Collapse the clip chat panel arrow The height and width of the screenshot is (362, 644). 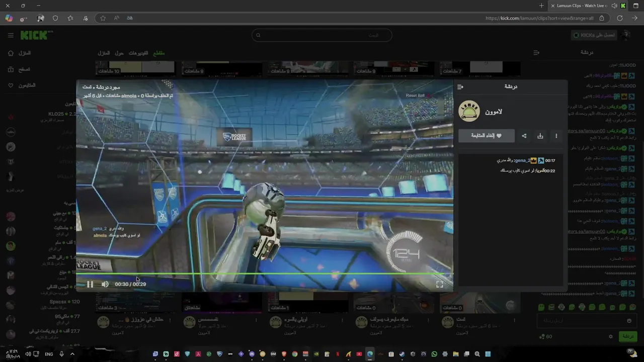[460, 87]
